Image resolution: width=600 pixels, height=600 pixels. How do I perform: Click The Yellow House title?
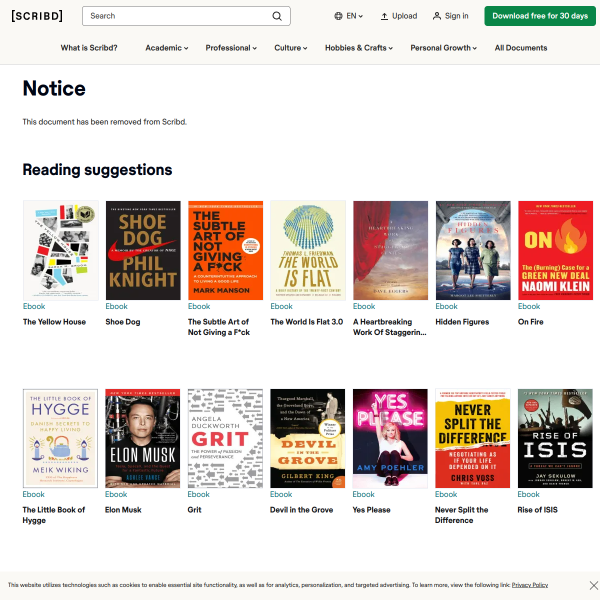pyautogui.click(x=54, y=322)
